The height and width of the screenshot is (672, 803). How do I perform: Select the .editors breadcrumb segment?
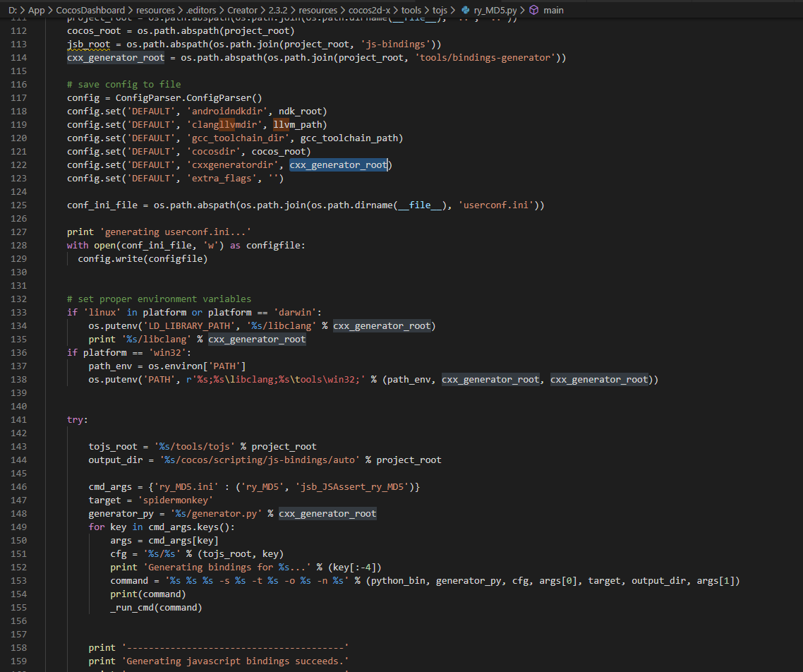point(201,11)
